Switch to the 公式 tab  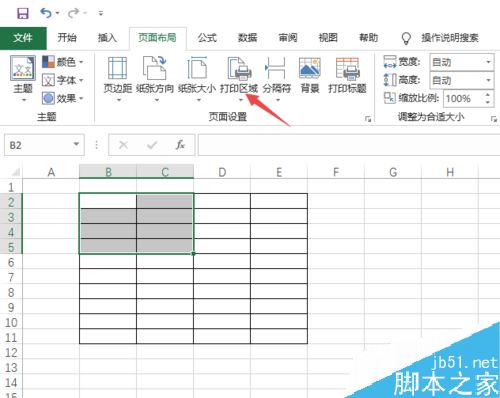click(207, 38)
